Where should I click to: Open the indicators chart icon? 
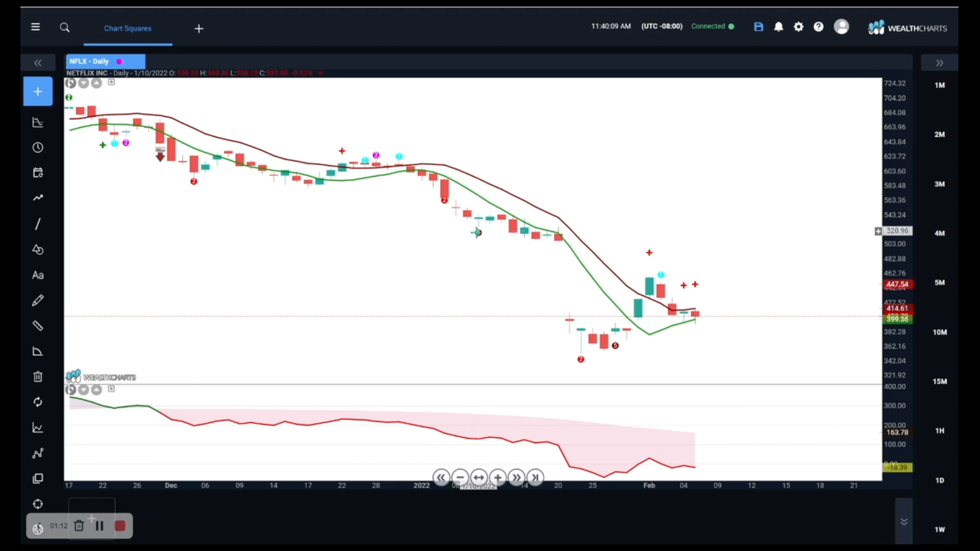[38, 122]
